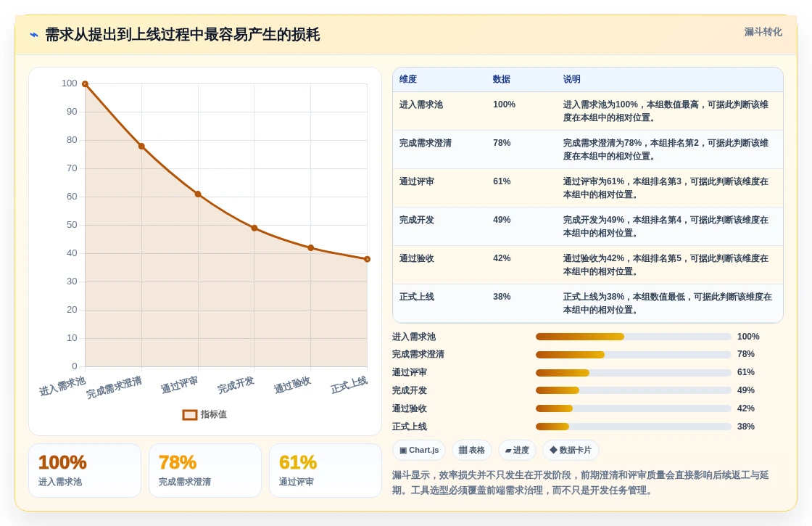Click the 完成需求澄清 table row label
Screen dimensions: 812x526
(x=425, y=143)
